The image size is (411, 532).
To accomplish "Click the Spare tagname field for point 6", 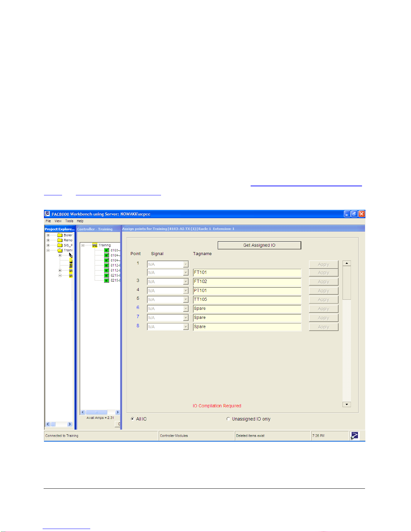I will 247,308.
